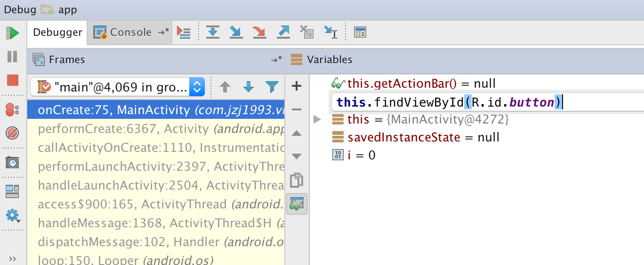Click the frames filter funnel icon
The image size is (644, 265).
[272, 87]
